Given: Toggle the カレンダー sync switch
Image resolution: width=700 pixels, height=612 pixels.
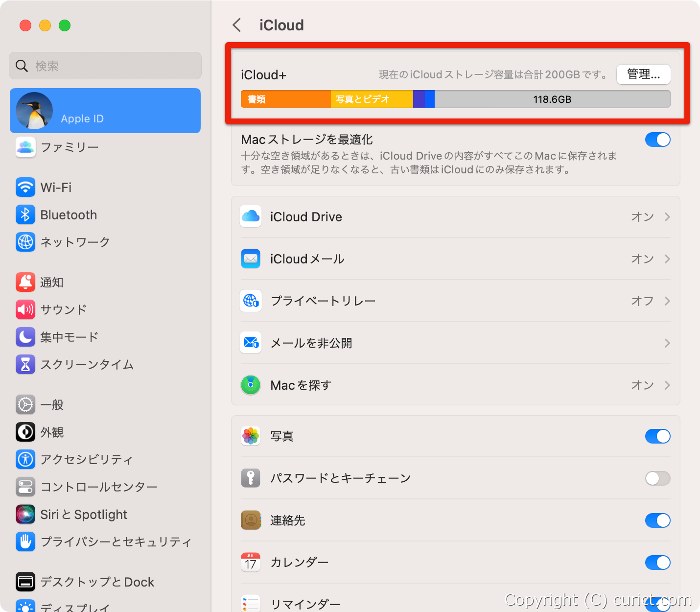Looking at the screenshot, I should tap(657, 563).
